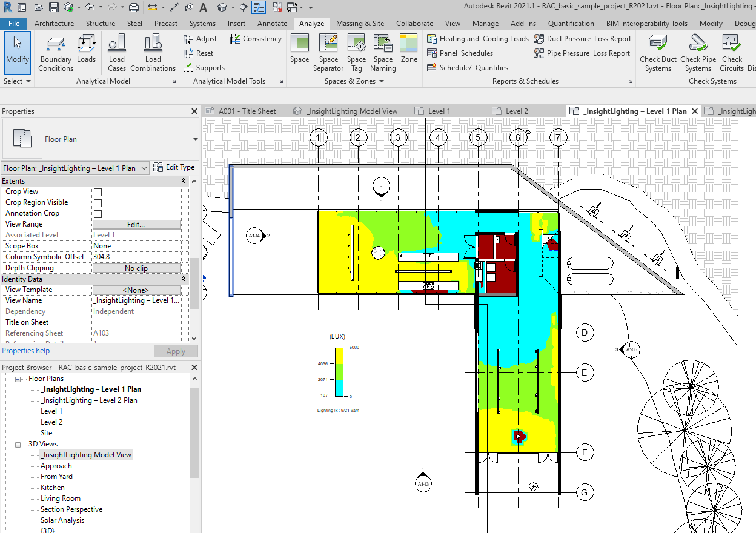This screenshot has height=533, width=756.
Task: Open Analytical Model Tools dialog launcher arrow
Action: coord(282,81)
